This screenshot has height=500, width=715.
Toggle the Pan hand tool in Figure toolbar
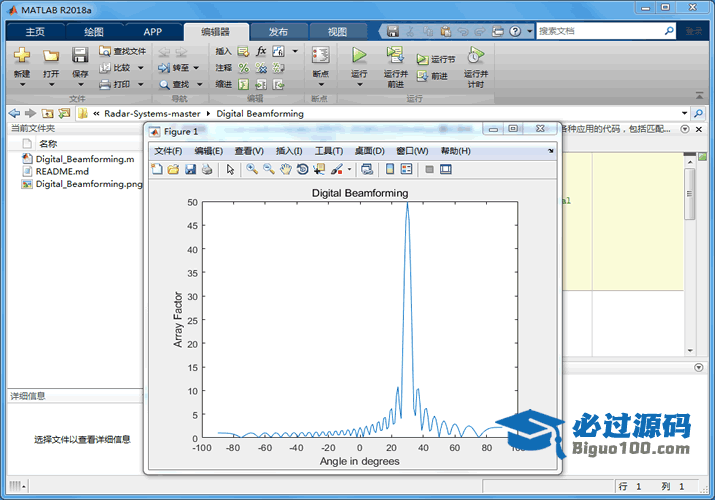(286, 170)
